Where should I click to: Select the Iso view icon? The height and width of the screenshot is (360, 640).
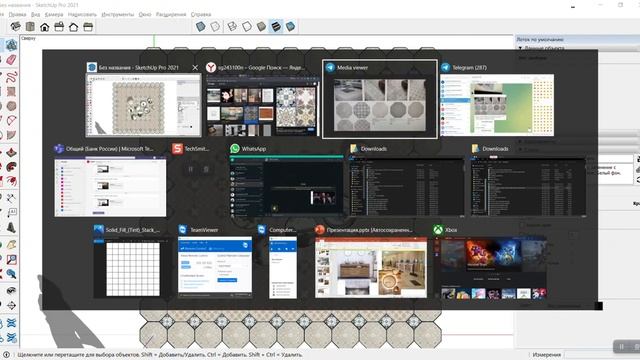pos(16,27)
